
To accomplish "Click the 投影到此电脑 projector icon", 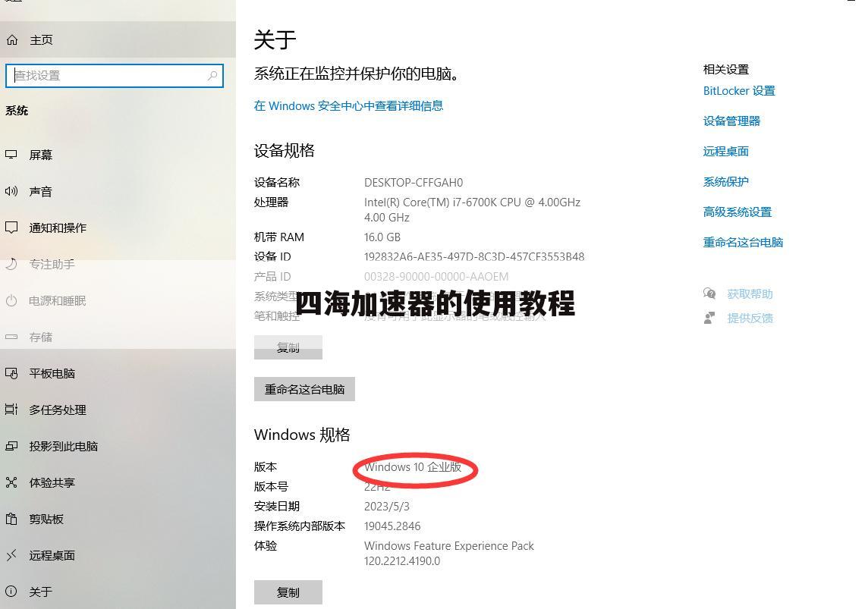I will click(x=11, y=446).
